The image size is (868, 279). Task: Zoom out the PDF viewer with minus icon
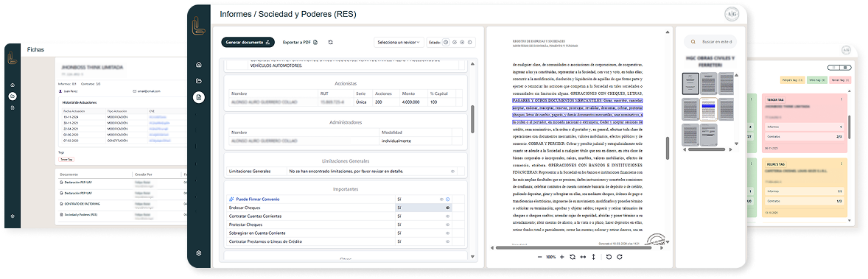[539, 257]
